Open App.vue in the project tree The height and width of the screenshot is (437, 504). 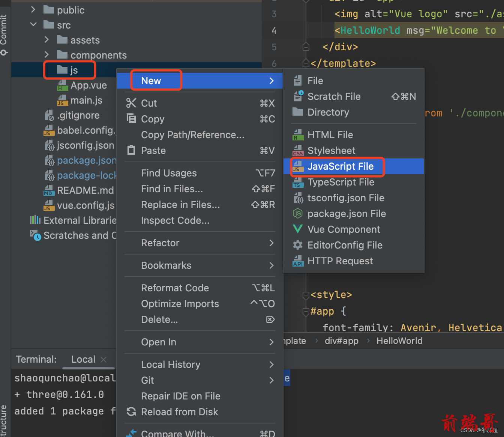(x=88, y=85)
